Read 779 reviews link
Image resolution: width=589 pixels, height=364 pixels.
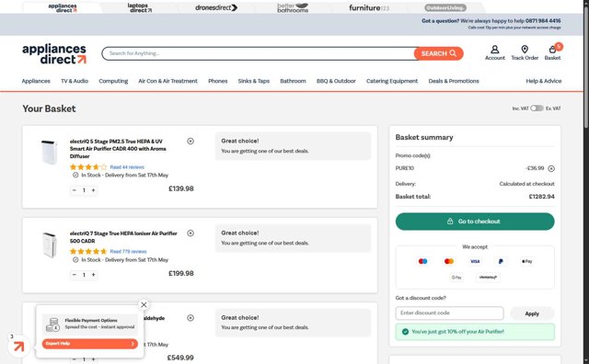128,252
